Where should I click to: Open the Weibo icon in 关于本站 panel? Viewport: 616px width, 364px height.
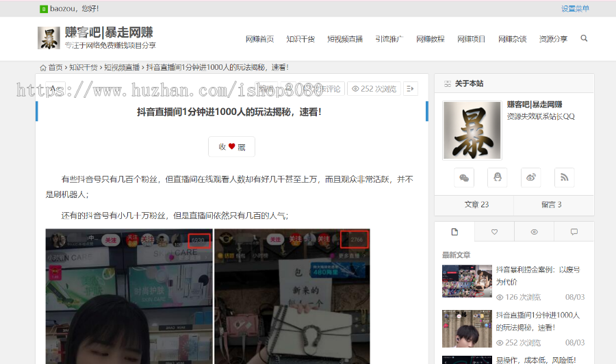click(x=530, y=177)
